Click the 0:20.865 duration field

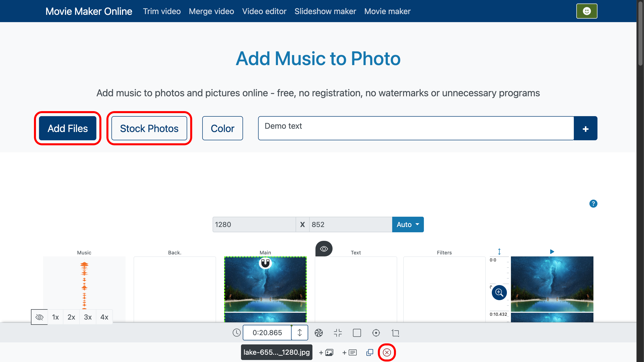(x=267, y=333)
